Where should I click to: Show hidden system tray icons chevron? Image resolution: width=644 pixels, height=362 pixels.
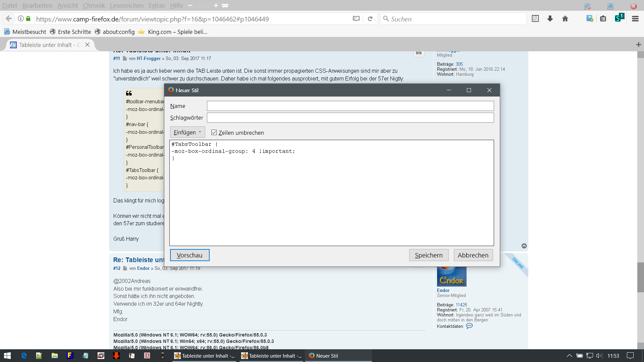(569, 356)
